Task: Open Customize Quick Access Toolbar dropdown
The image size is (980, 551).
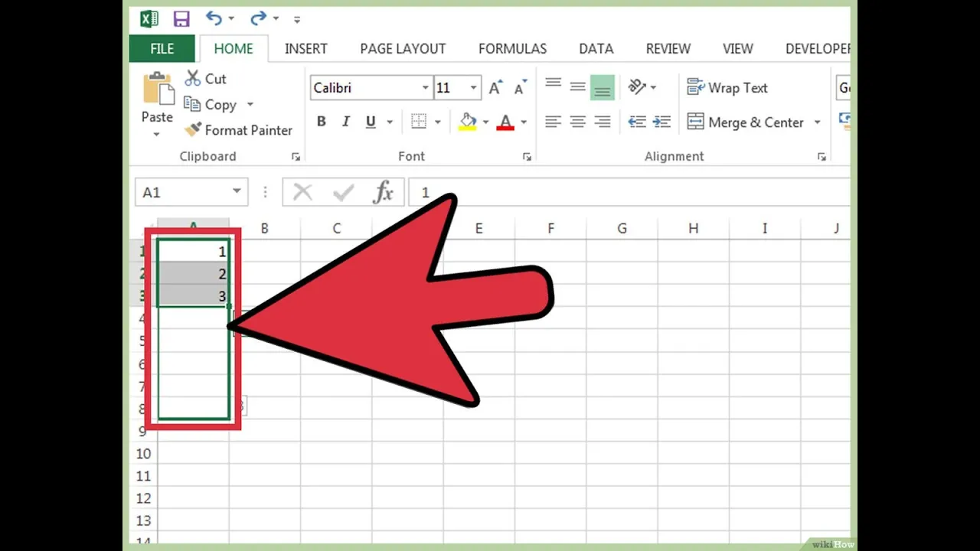Action: [297, 20]
